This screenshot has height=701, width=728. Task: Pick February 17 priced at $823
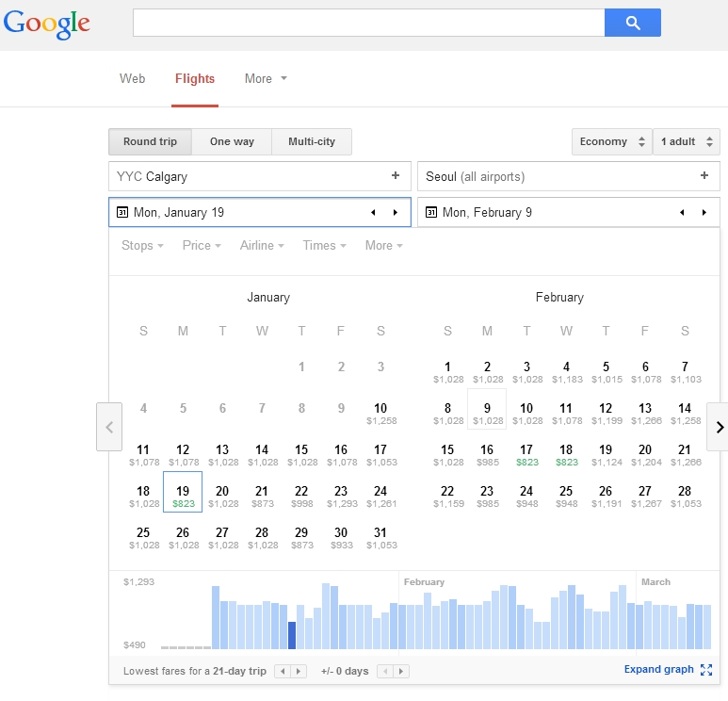click(x=526, y=455)
